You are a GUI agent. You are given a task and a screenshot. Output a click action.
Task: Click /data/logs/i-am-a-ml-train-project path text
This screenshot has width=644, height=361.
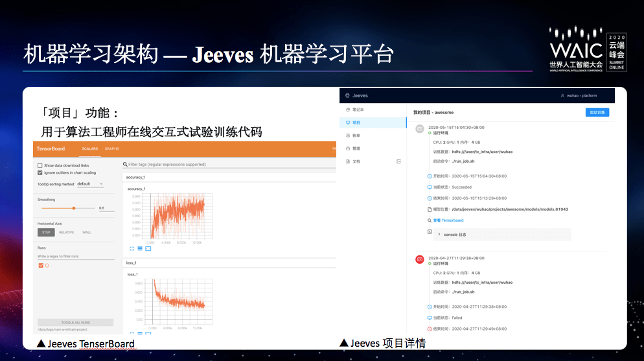click(62, 329)
